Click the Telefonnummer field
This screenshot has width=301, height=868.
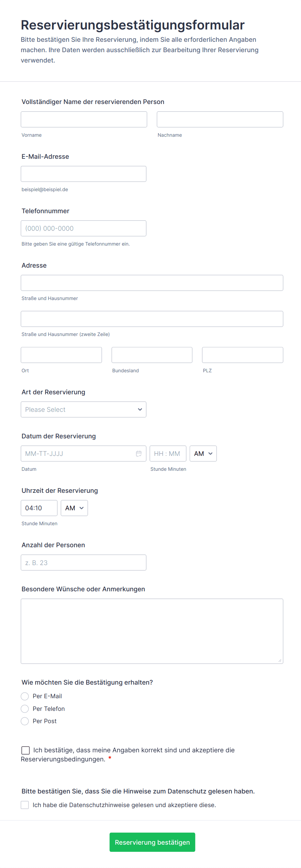point(84,228)
